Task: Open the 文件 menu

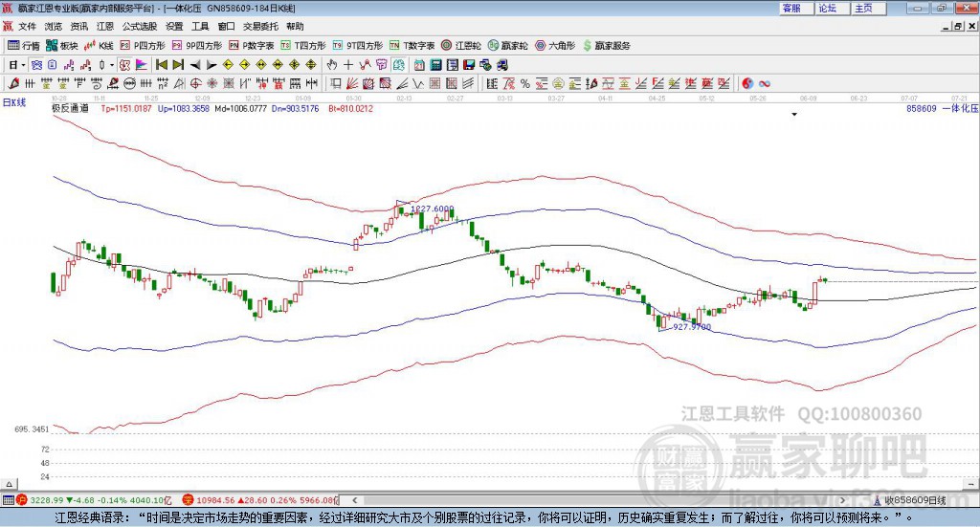Action: click(27, 26)
